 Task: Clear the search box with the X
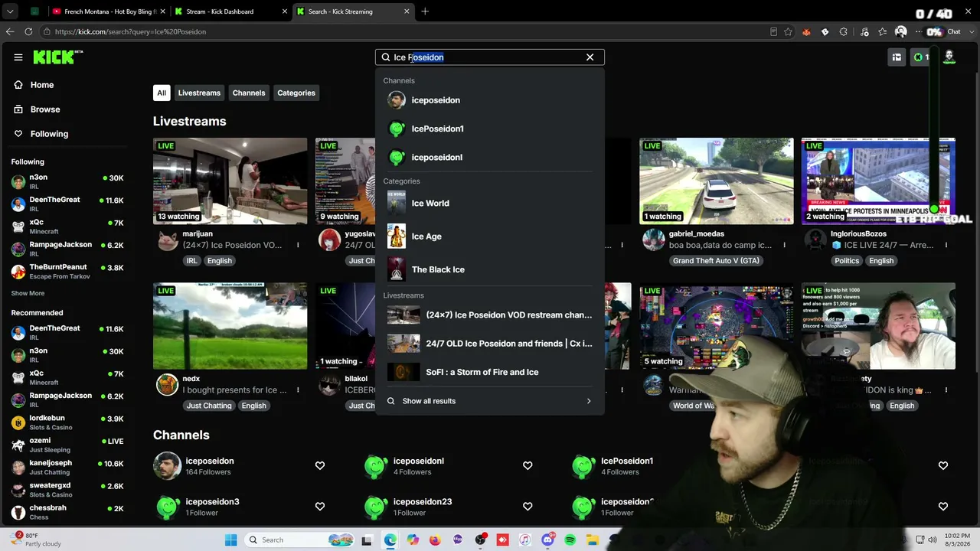[x=590, y=57]
